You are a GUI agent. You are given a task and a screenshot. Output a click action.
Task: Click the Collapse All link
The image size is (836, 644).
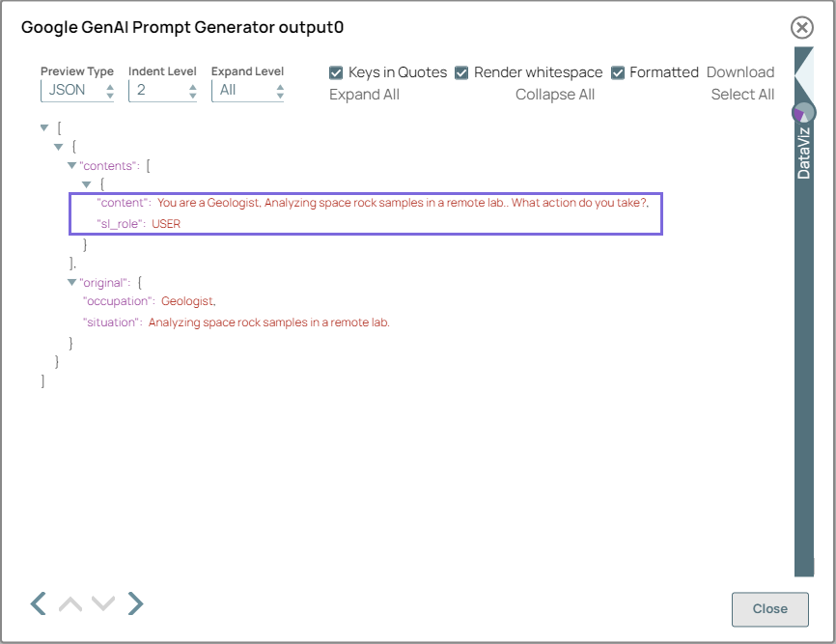coord(555,94)
